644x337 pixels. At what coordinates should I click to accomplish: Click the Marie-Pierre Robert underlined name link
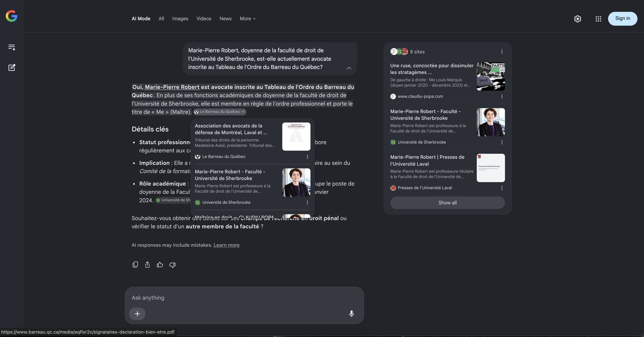[x=172, y=87]
